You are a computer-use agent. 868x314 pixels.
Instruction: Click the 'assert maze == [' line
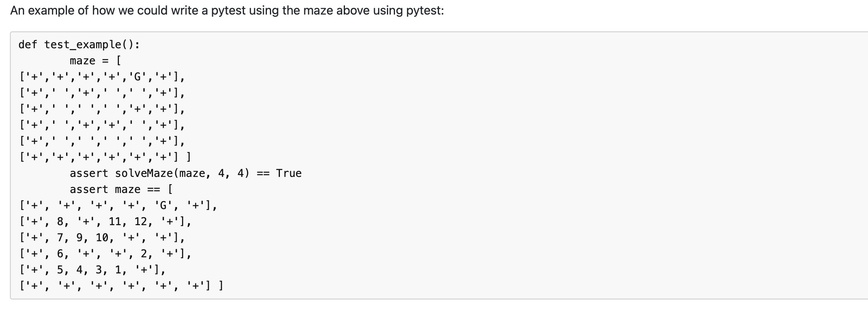click(x=121, y=190)
